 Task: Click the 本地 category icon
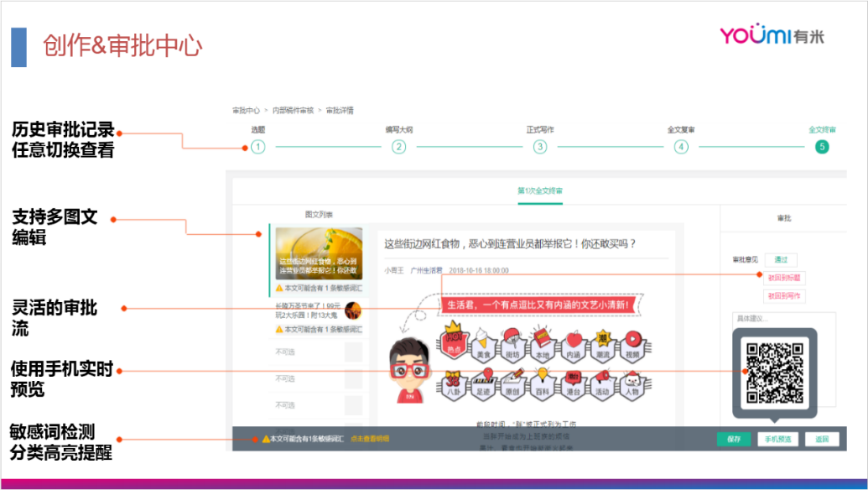click(542, 348)
